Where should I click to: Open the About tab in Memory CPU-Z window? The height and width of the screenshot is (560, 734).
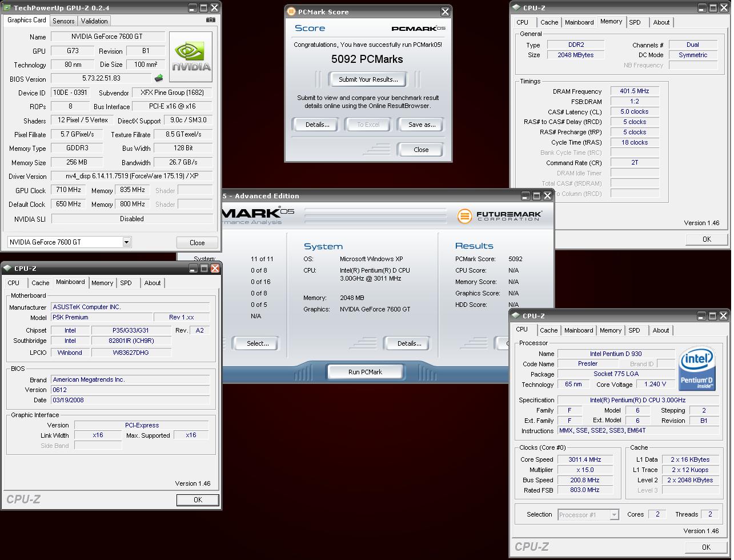(x=661, y=22)
